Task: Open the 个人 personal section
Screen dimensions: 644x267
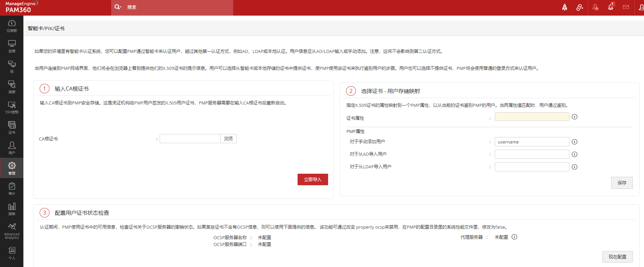Action: pos(12,253)
